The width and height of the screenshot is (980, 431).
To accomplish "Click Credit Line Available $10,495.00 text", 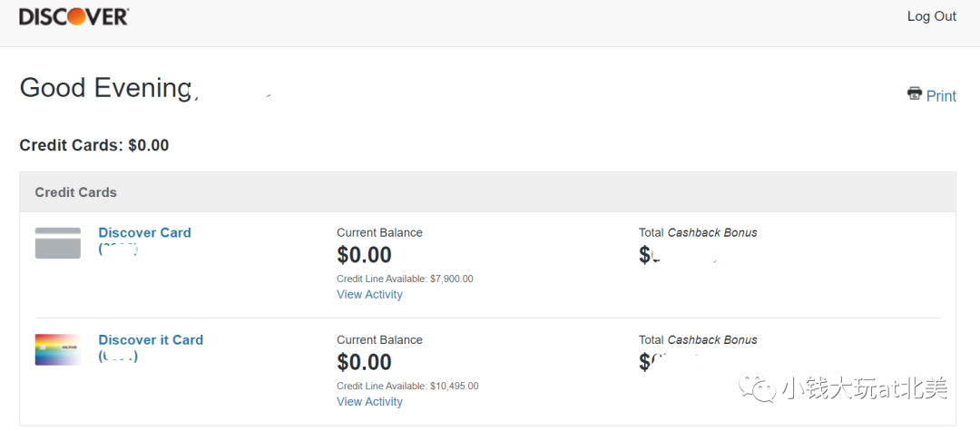I will click(x=407, y=386).
